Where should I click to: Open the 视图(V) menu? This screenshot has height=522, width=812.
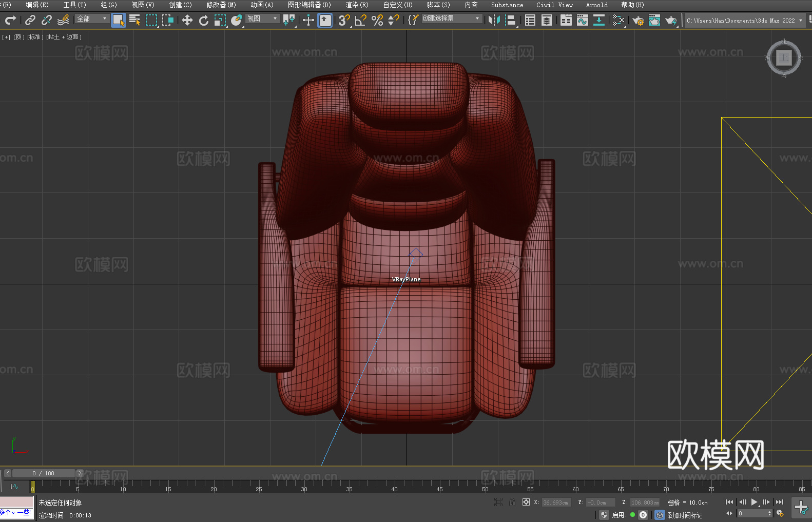(143, 5)
